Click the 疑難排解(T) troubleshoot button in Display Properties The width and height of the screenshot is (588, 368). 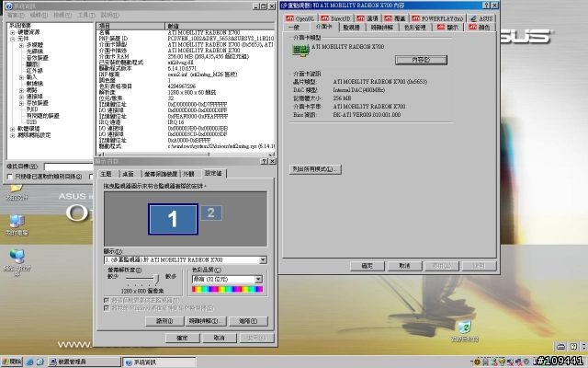pyautogui.click(x=206, y=321)
